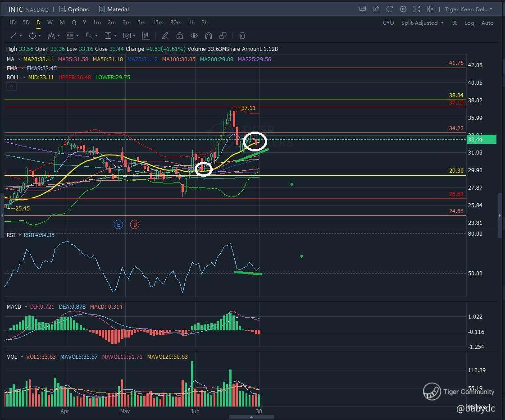
Task: Expand the MA indicator dropdown
Action: (x=19, y=59)
